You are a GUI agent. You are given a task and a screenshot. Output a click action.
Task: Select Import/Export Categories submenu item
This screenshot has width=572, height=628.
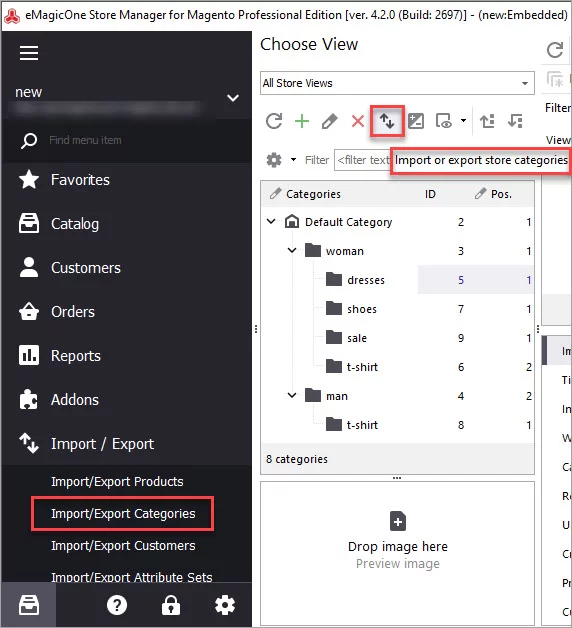123,513
